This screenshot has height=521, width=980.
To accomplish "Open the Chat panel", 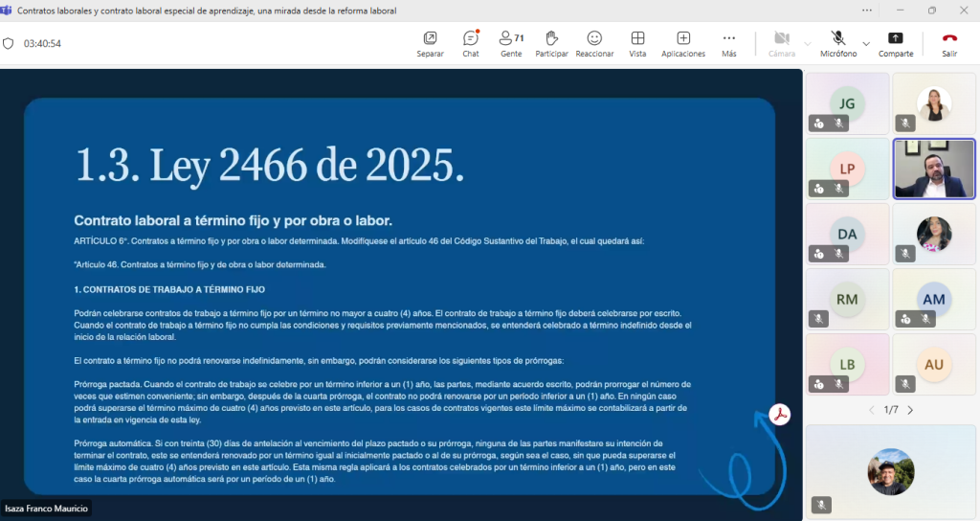I will (470, 43).
